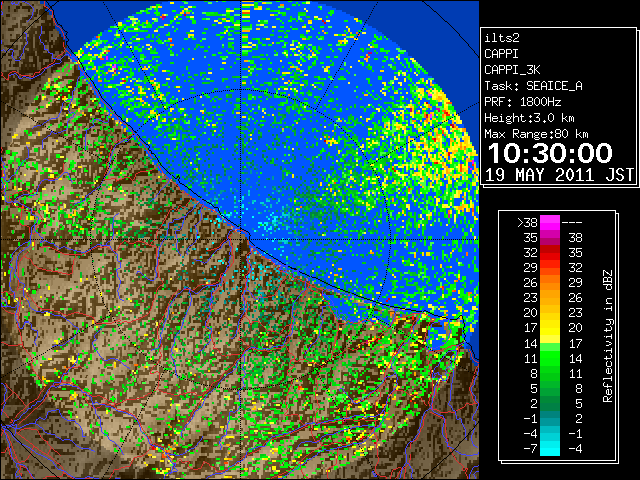
Task: Select the "CAPPI_3K" product label
Action: tap(512, 70)
